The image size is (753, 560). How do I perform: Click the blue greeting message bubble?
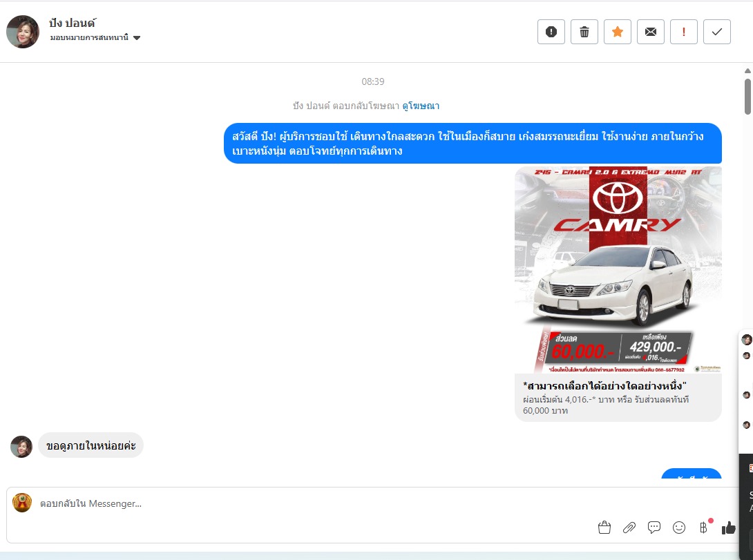[473, 144]
